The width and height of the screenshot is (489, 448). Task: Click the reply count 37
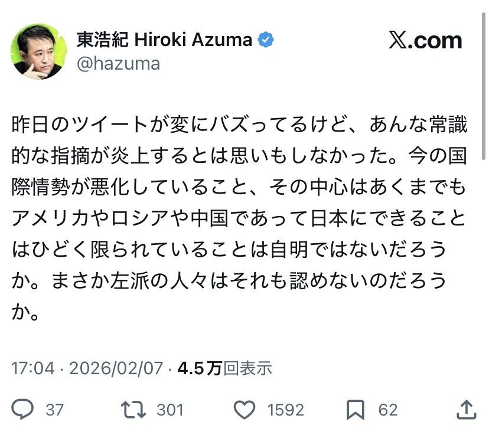pyautogui.click(x=54, y=410)
